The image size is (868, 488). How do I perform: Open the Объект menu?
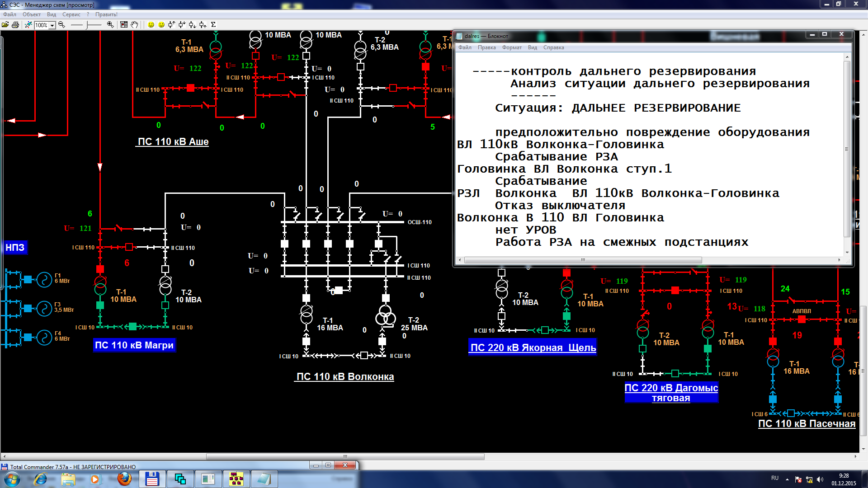click(32, 14)
